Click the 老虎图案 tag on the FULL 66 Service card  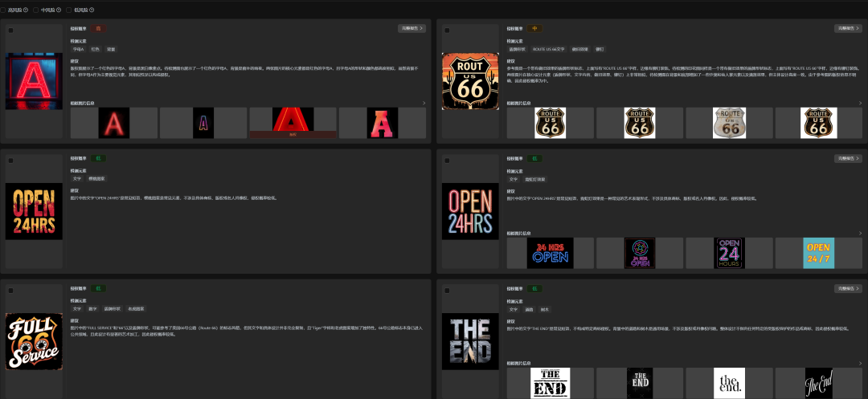click(x=136, y=309)
